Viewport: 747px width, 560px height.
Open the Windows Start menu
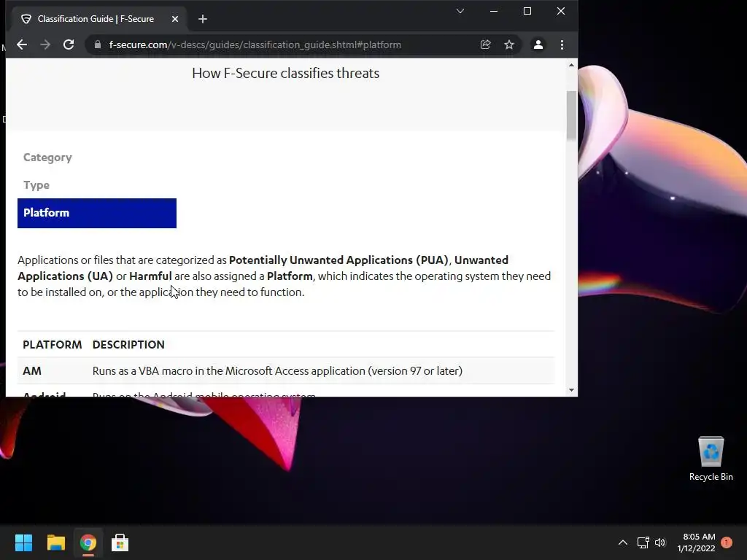click(x=23, y=542)
